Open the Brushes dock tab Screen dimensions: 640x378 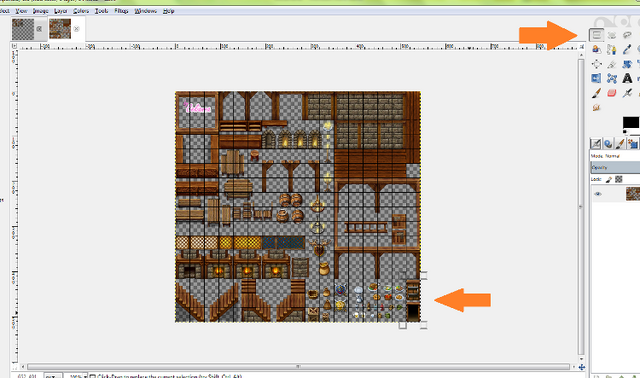[x=620, y=143]
